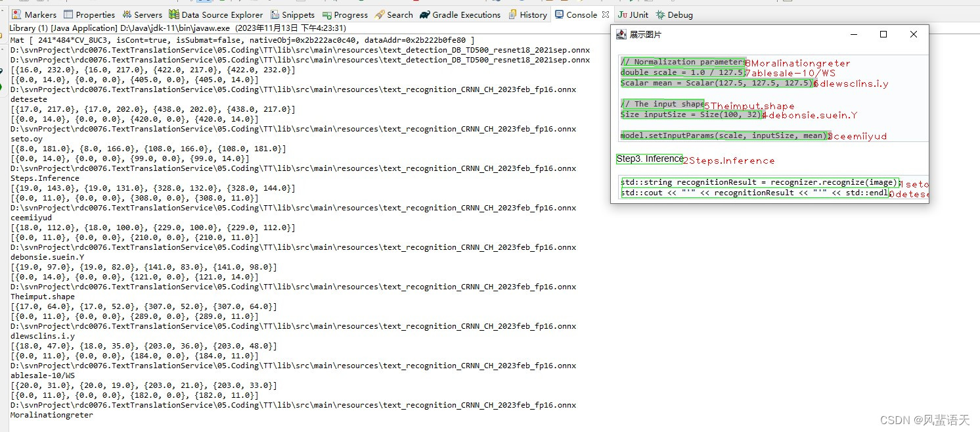Open the Search tab
Screen dimensions: 980x432
tap(394, 14)
